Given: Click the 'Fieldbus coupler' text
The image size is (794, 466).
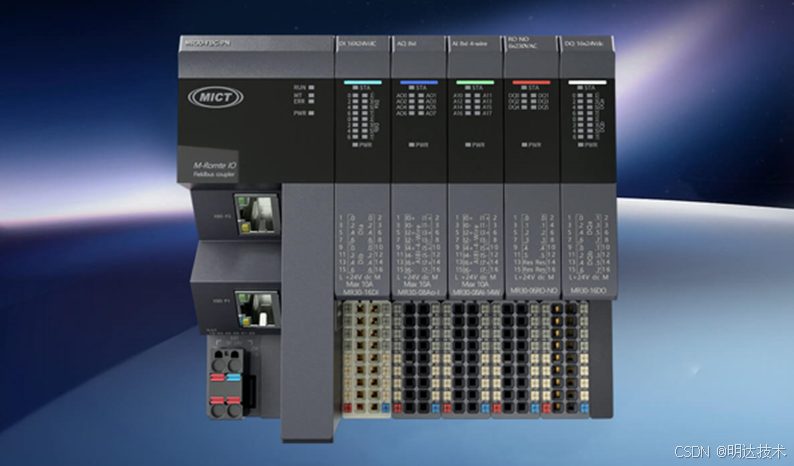Looking at the screenshot, I should point(214,174).
